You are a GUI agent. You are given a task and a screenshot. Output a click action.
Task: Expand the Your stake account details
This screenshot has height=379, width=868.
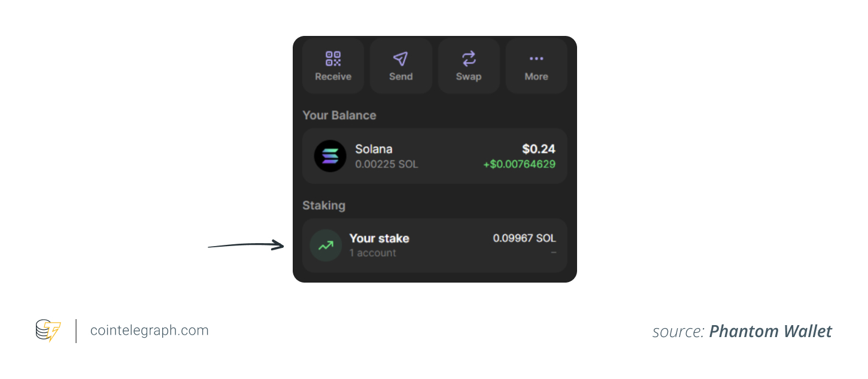click(435, 245)
